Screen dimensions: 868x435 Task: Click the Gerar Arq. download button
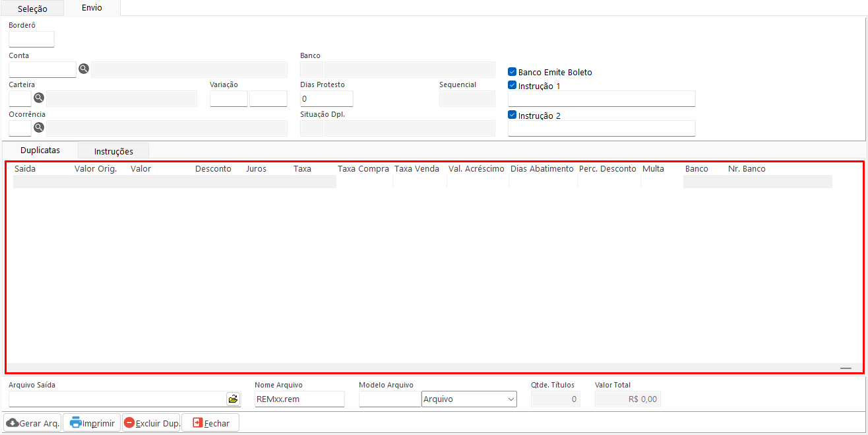pyautogui.click(x=33, y=423)
